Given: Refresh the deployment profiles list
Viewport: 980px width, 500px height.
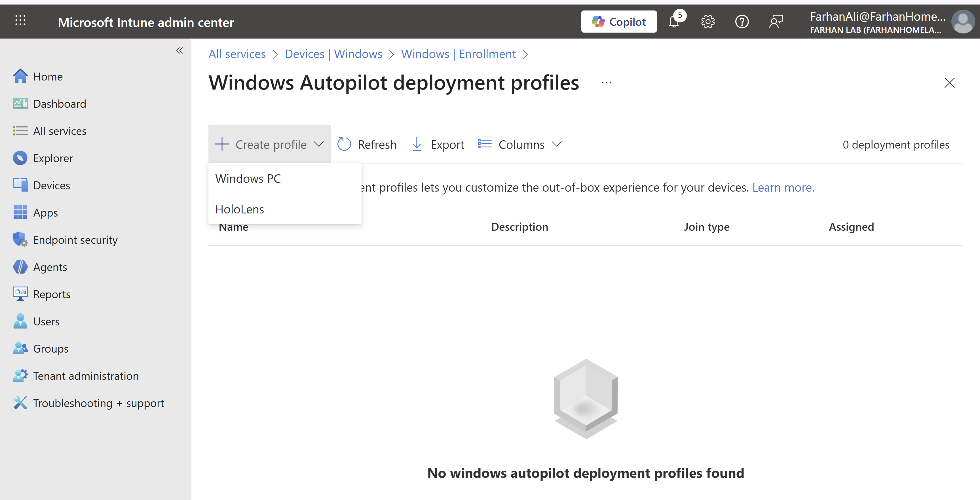Looking at the screenshot, I should (367, 145).
